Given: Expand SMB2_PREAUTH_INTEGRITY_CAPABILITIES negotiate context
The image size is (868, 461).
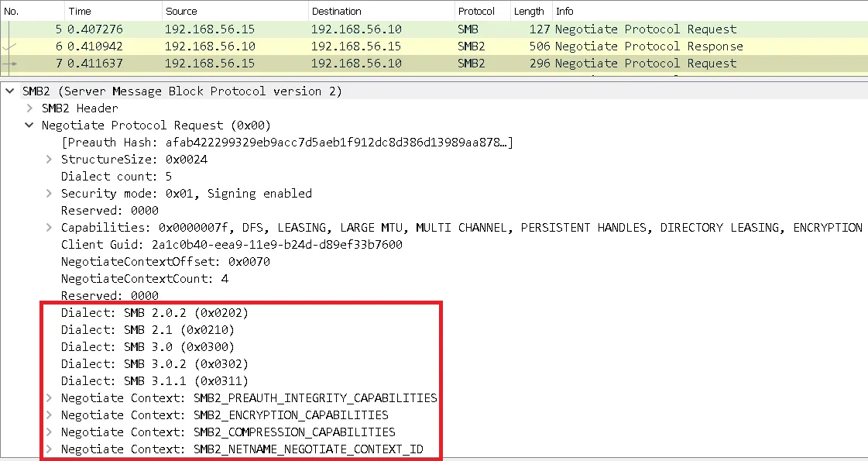Looking at the screenshot, I should pos(48,397).
